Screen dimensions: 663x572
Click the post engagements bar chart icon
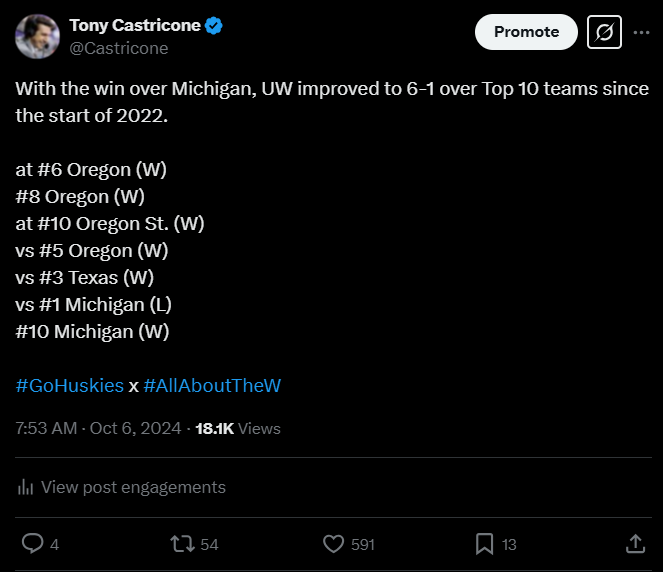(x=25, y=487)
